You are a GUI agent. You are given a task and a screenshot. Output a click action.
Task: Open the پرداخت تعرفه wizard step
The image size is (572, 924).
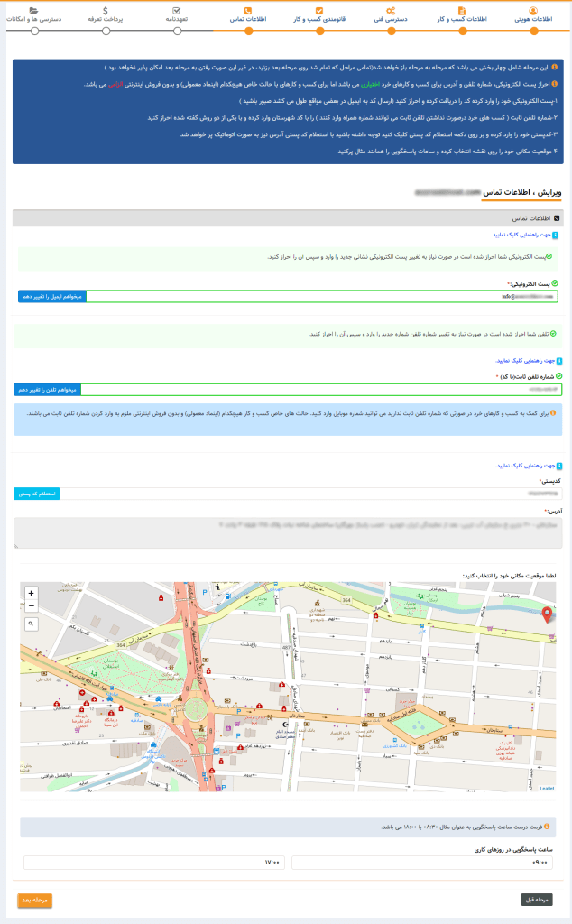[106, 20]
